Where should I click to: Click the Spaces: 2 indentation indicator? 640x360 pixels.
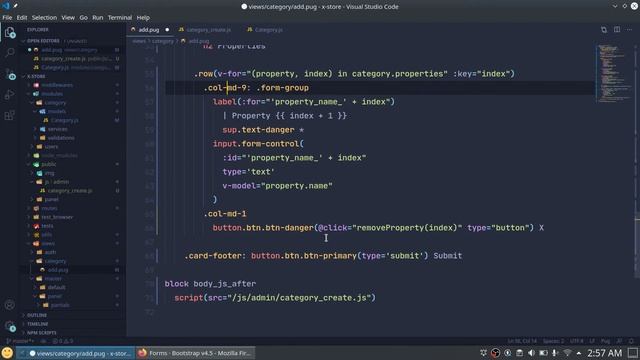[x=553, y=341]
